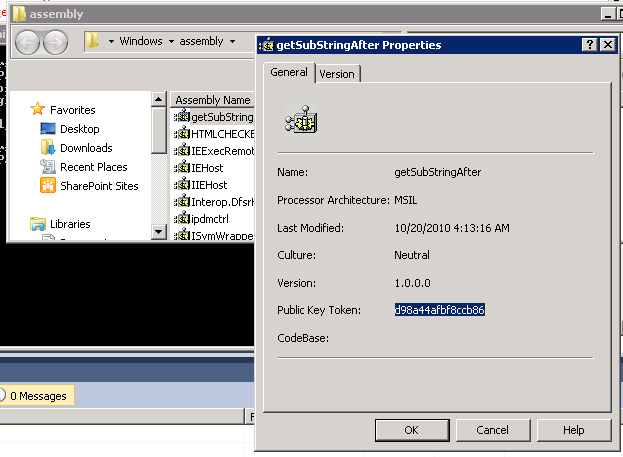
Task: Close the getSubStringAfter Properties dialog
Action: tap(608, 45)
